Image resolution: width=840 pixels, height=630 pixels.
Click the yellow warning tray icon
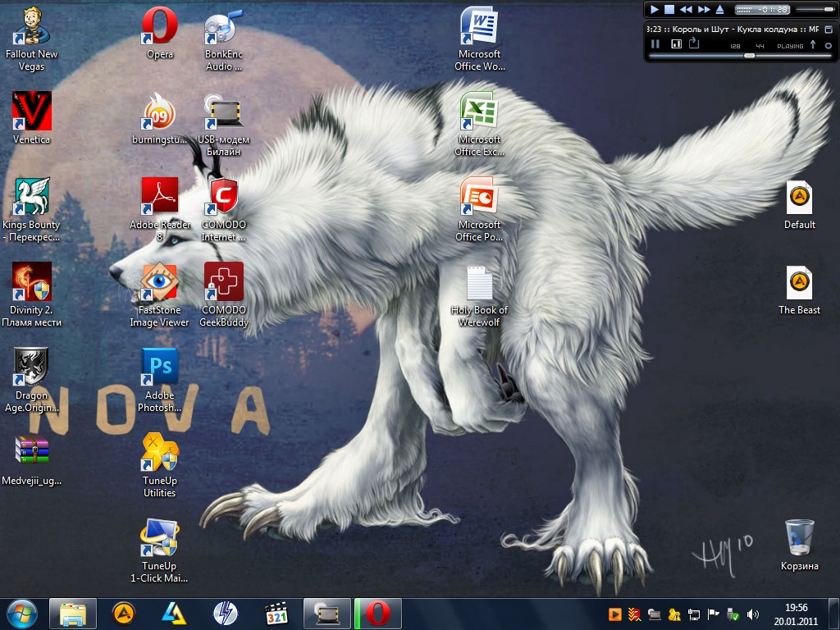pos(674,614)
